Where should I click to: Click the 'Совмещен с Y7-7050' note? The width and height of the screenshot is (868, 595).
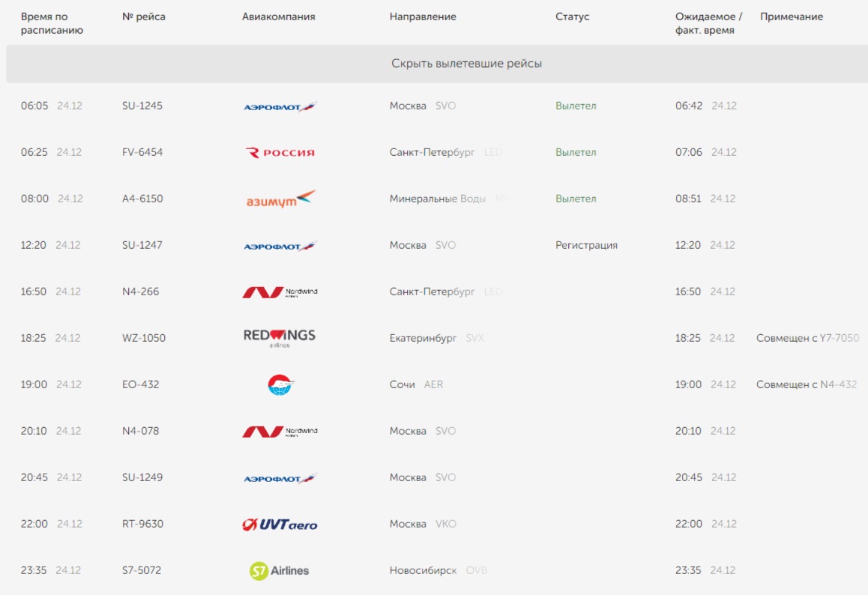807,338
